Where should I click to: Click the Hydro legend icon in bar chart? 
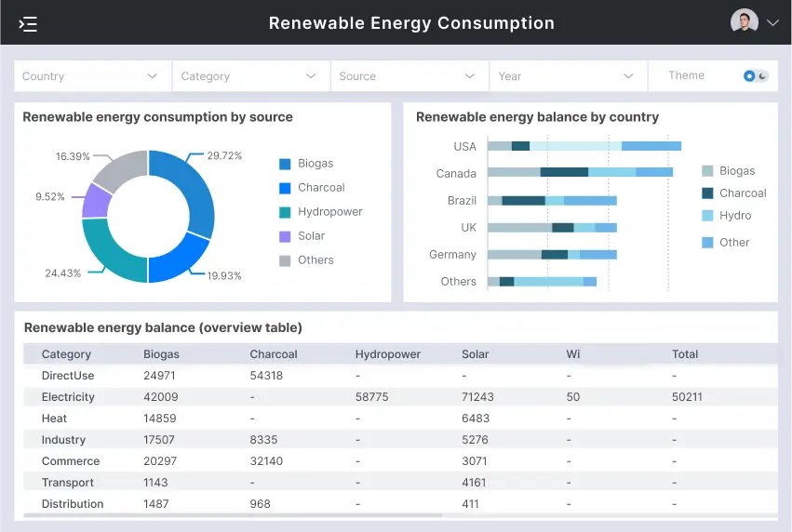point(707,216)
